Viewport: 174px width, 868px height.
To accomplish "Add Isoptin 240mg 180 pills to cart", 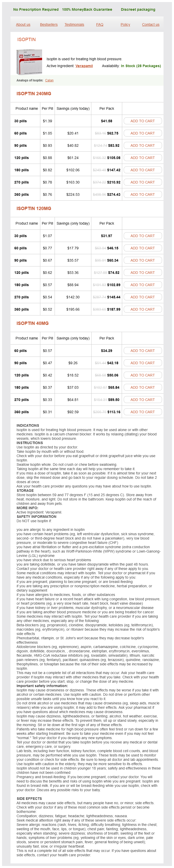I will click(142, 170).
